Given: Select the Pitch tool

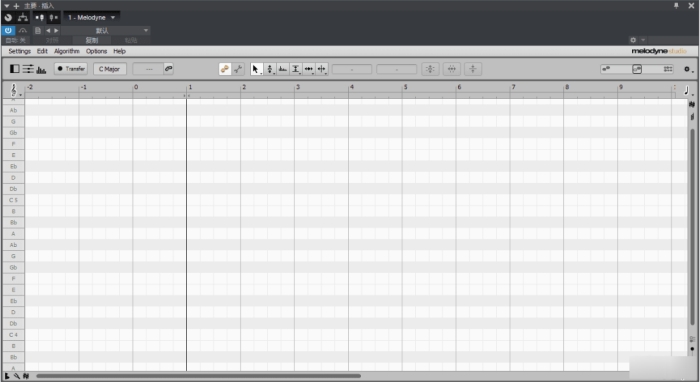Looking at the screenshot, I should click(x=270, y=69).
